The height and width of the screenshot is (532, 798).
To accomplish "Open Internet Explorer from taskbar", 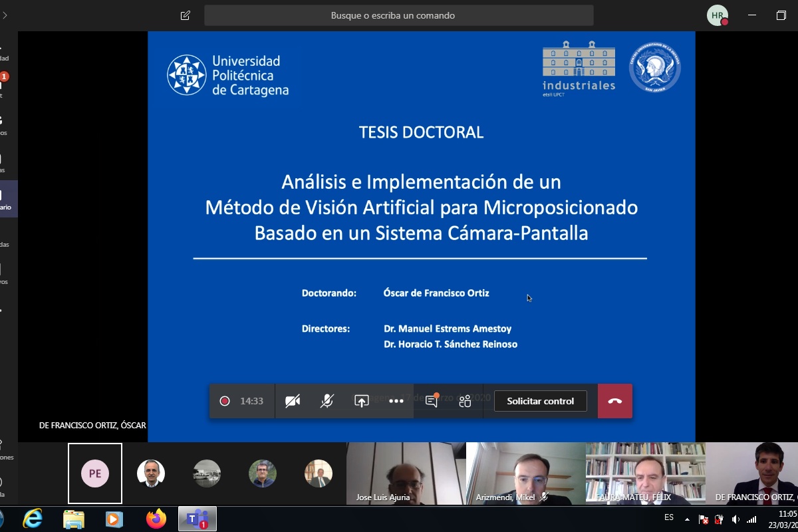I will [x=33, y=519].
